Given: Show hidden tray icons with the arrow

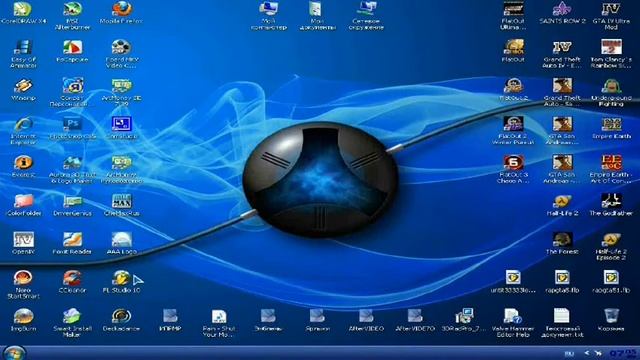Looking at the screenshot, I should click(587, 353).
